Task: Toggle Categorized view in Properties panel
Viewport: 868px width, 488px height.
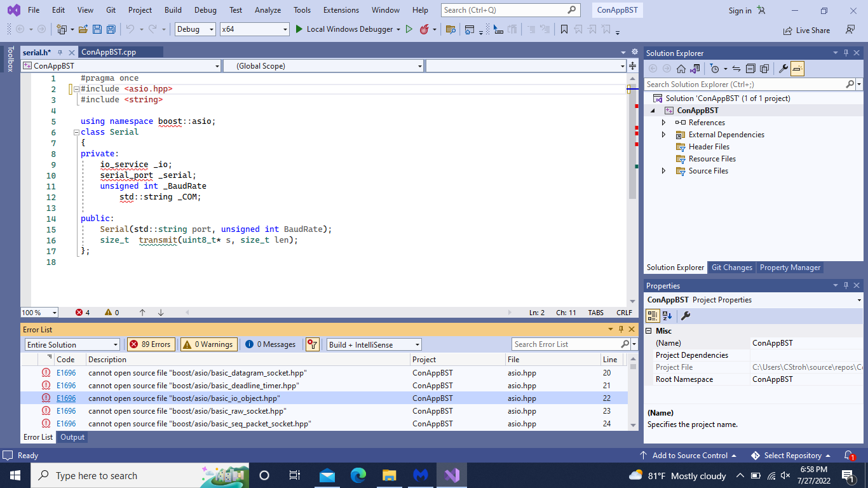Action: tap(653, 316)
